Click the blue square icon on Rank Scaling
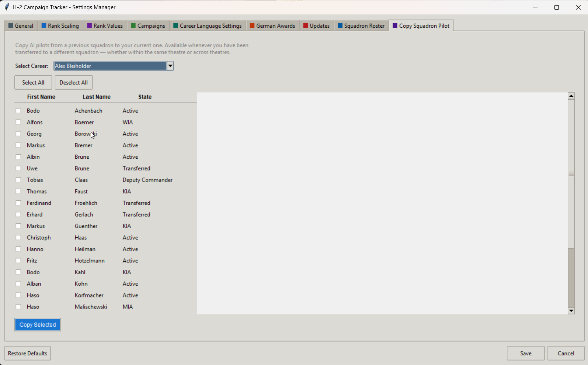 (44, 26)
